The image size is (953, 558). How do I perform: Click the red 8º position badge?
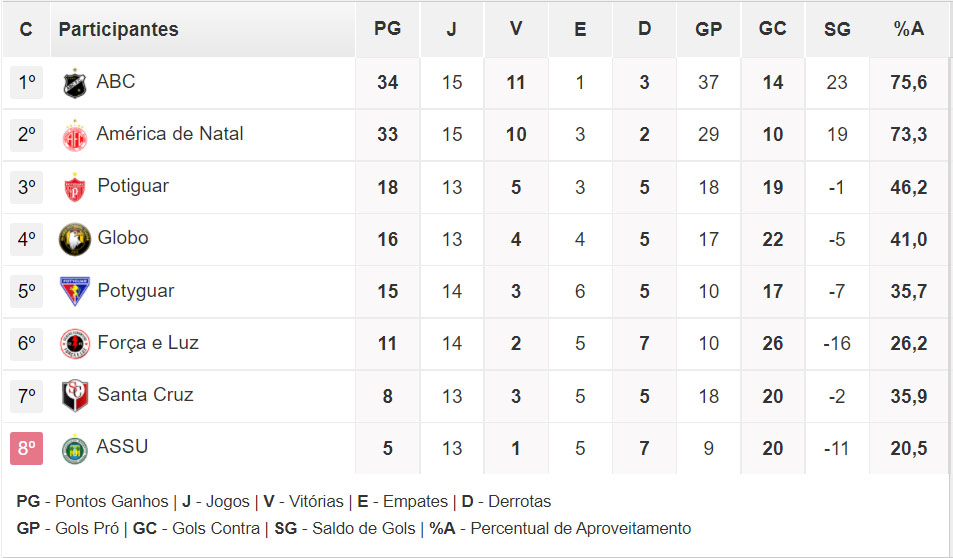point(27,449)
